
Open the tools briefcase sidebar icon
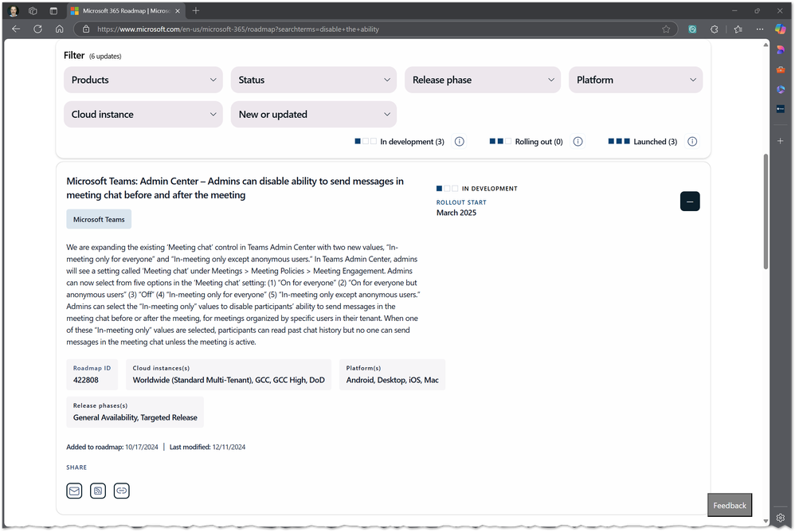pos(781,69)
